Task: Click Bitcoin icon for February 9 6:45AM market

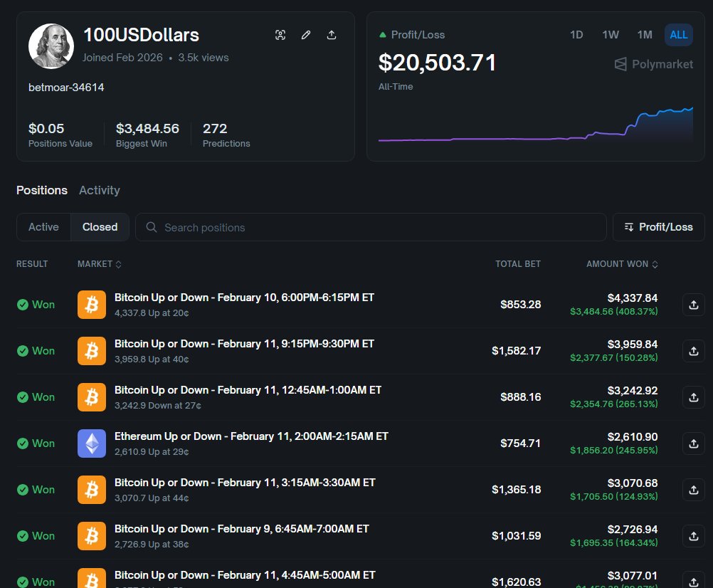Action: coord(91,536)
